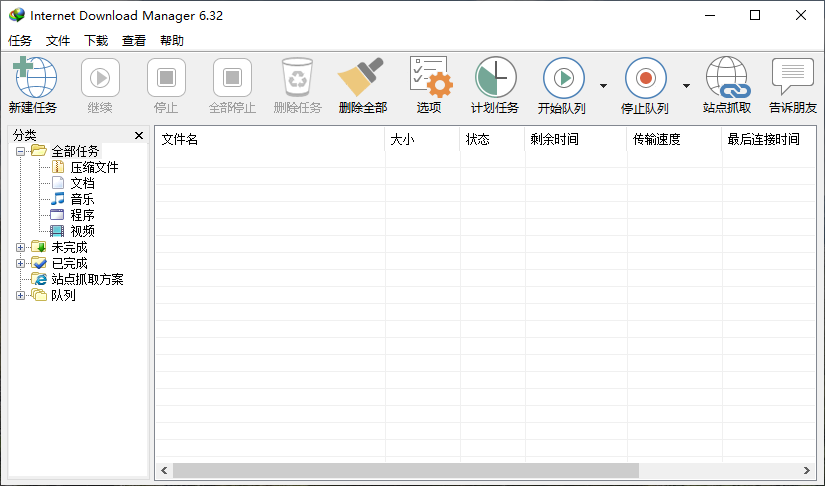825x486 pixels.
Task: Click the horizontal scrollbar left arrow
Action: [x=164, y=470]
